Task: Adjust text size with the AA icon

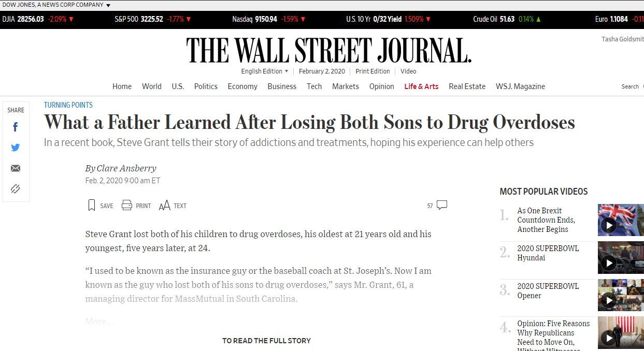Action: point(173,206)
